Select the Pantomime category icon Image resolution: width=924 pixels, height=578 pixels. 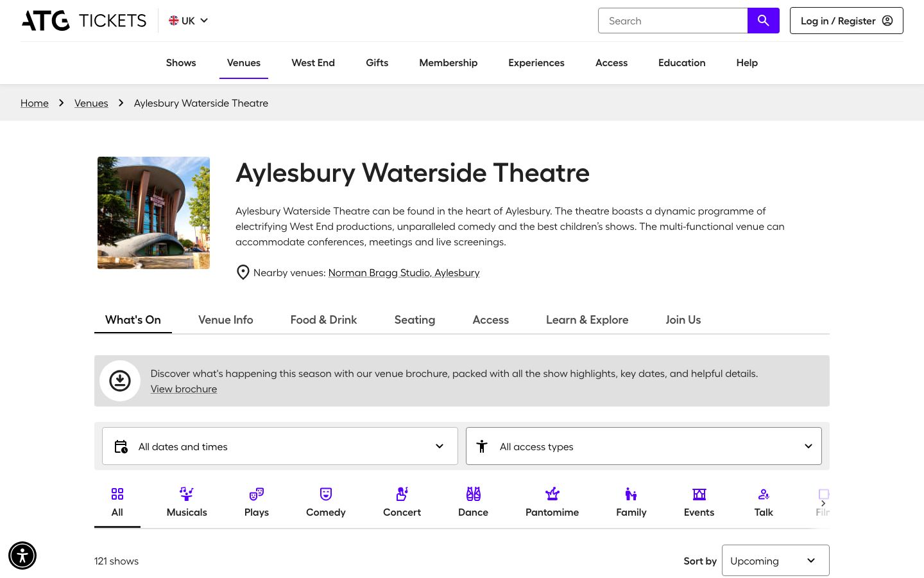(x=552, y=494)
